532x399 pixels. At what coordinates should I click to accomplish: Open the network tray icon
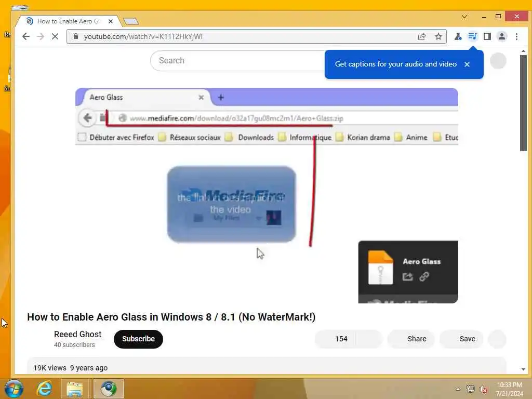470,389
